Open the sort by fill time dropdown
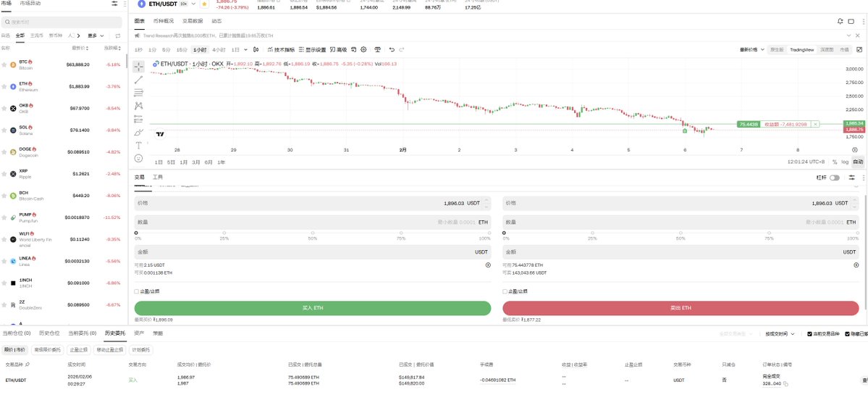Screen dimensions: 868x395 point(780,334)
